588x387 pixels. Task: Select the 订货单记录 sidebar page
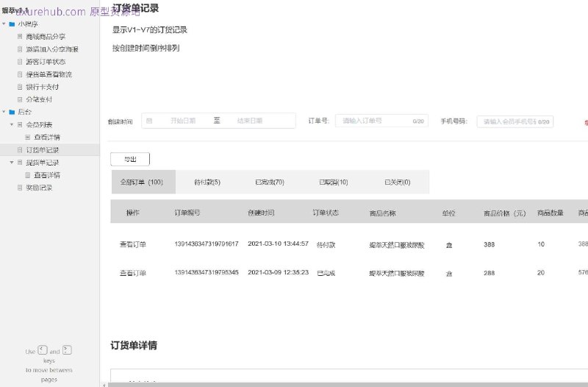pos(43,150)
